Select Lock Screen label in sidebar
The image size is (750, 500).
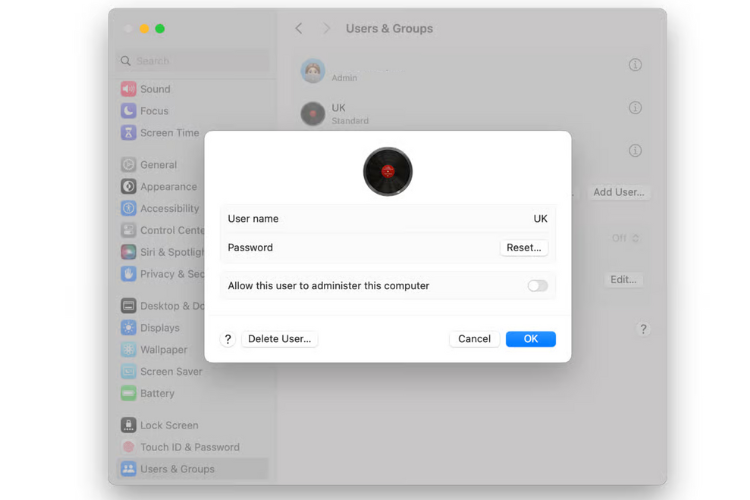coord(169,425)
